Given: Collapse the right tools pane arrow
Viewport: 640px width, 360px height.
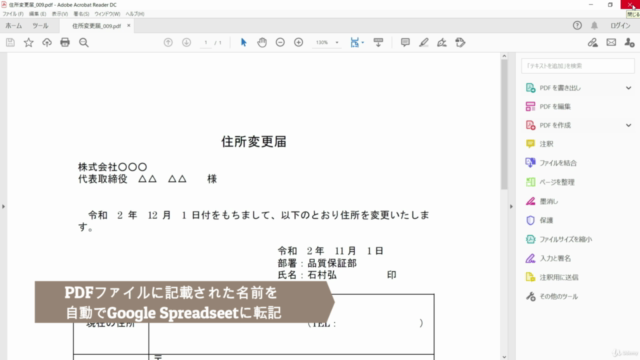Looking at the screenshot, I should click(x=511, y=207).
